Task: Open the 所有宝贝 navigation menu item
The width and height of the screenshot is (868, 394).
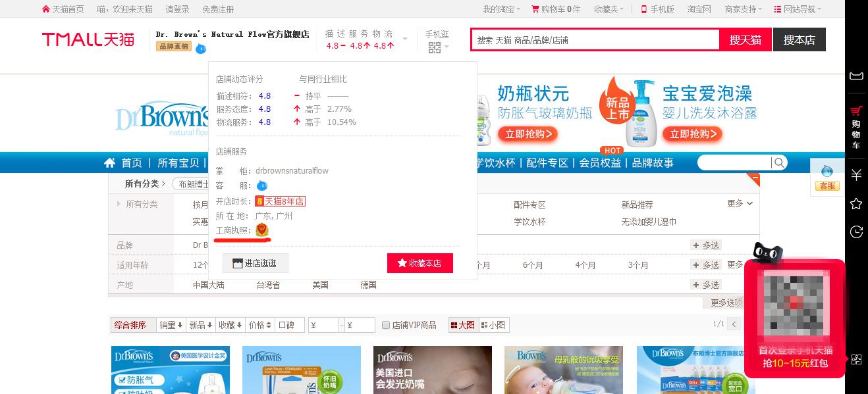Action: [177, 162]
